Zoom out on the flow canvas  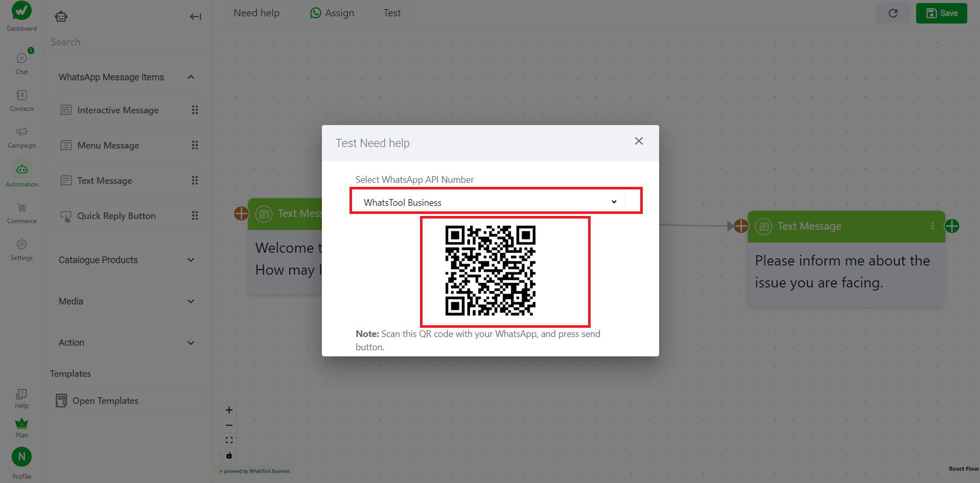point(229,425)
